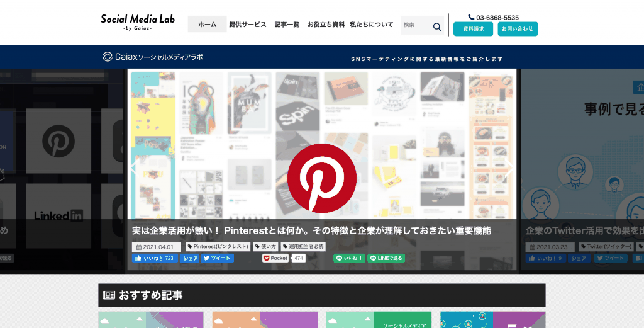This screenshot has height=328, width=644.
Task: Open the ホーム menu item
Action: pyautogui.click(x=207, y=25)
